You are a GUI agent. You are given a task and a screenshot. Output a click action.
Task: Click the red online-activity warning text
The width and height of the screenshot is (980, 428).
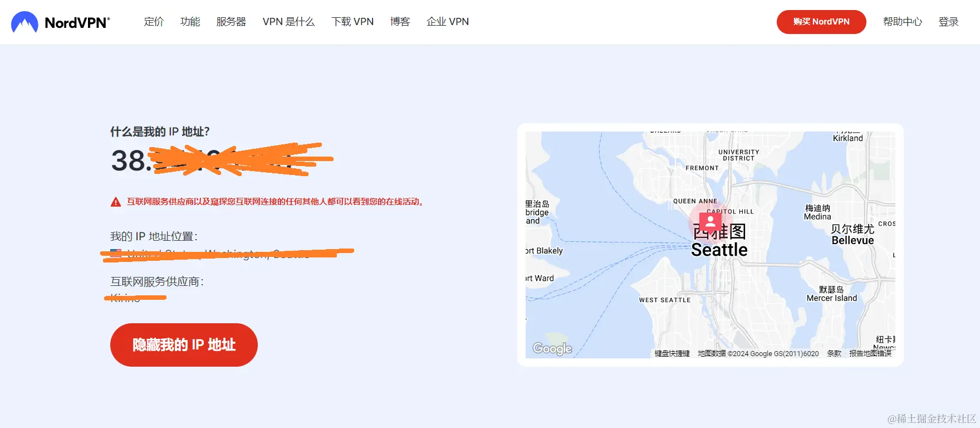click(276, 202)
